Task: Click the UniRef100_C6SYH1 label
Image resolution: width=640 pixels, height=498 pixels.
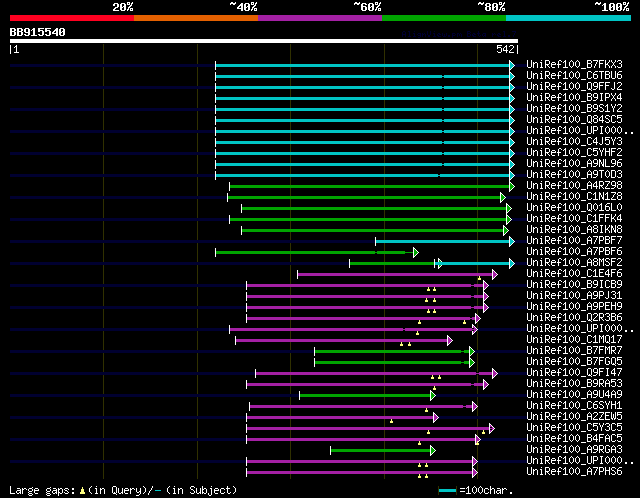Action: pos(574,406)
